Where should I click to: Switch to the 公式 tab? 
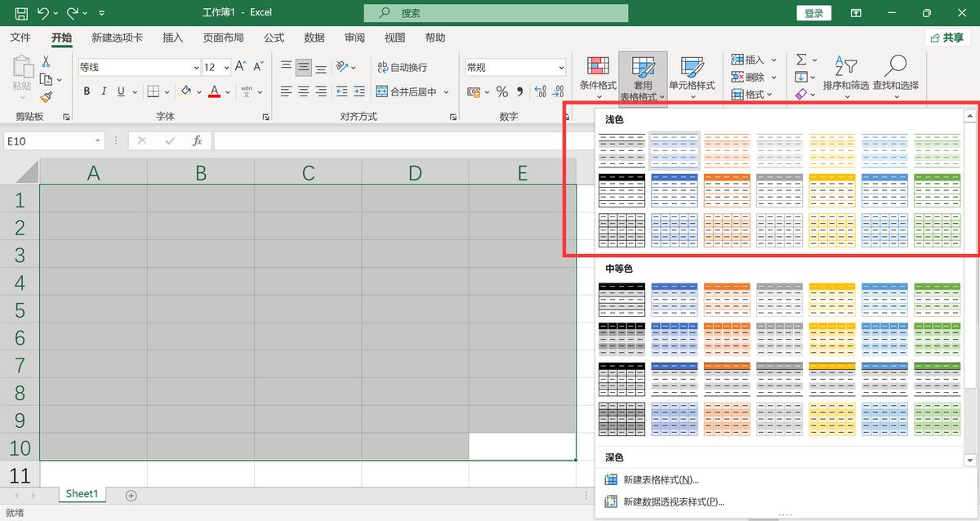click(x=274, y=38)
